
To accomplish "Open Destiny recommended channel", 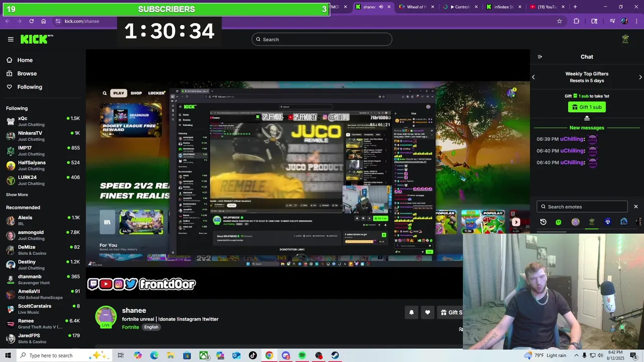I will 43,264.
